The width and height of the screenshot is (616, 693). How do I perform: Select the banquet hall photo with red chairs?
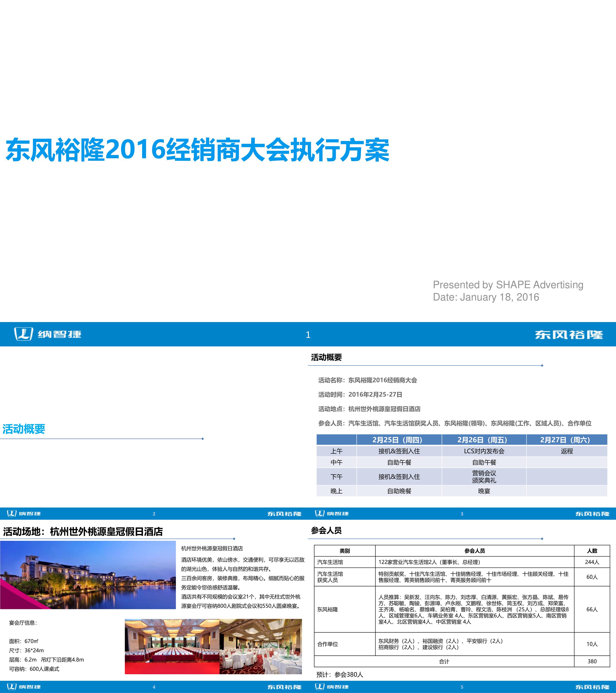(172, 646)
